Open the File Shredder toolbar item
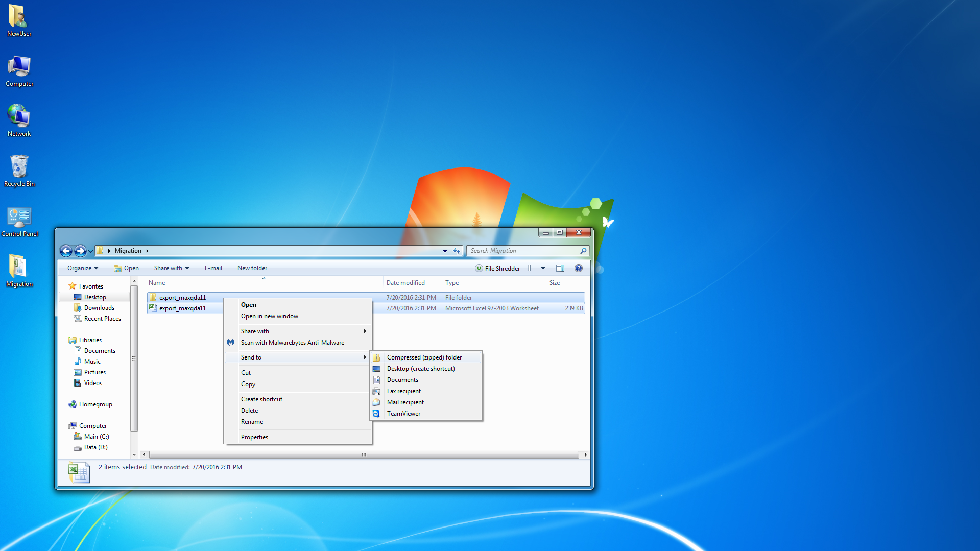Viewport: 980px width, 551px height. click(497, 268)
